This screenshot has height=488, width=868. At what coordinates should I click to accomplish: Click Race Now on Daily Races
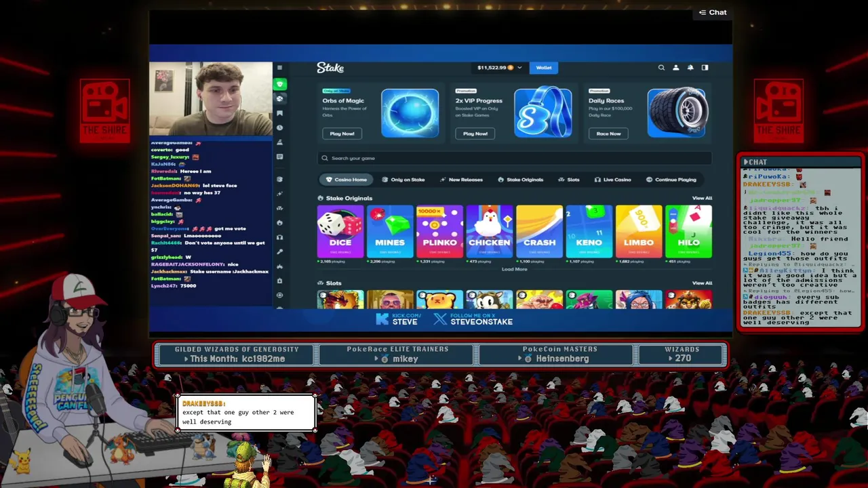(608, 134)
